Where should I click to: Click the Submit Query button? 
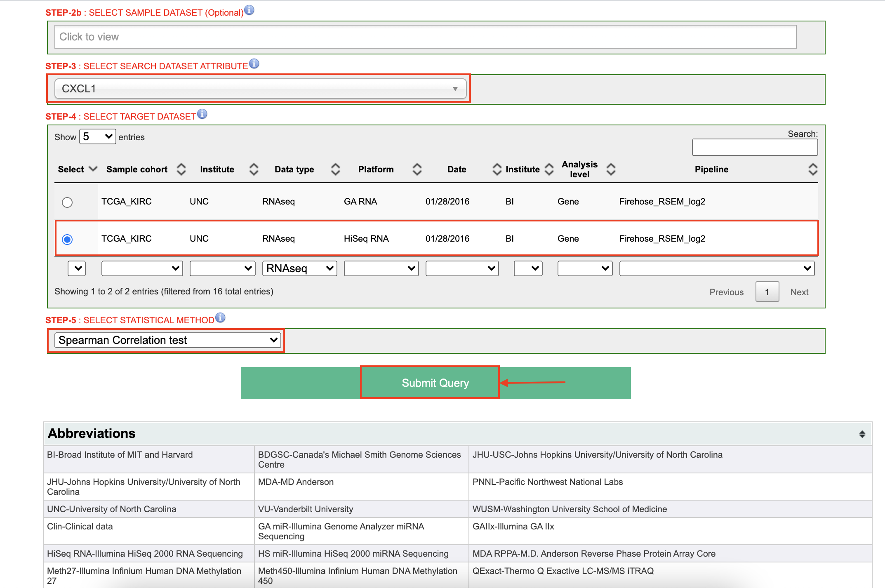(435, 383)
